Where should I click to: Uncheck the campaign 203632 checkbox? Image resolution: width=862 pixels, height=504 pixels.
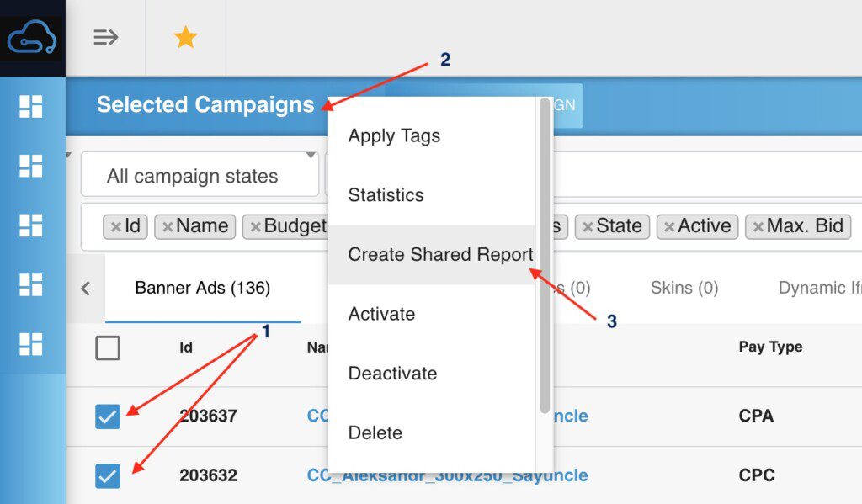(108, 475)
